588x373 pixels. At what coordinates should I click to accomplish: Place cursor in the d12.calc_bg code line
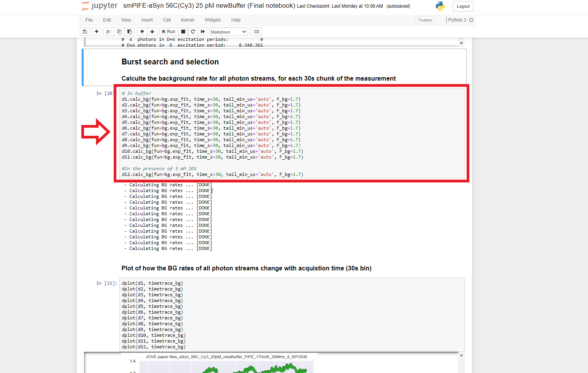(212, 174)
